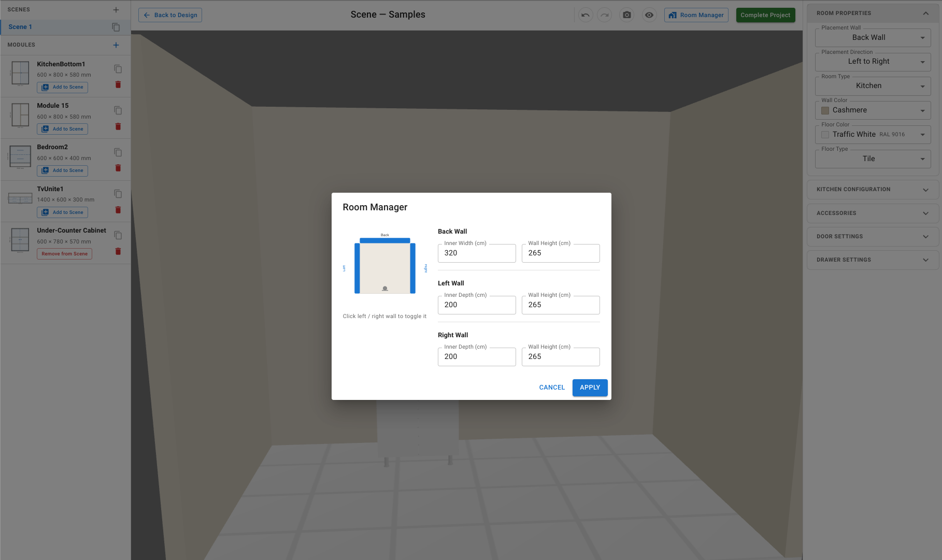942x560 pixels.
Task: Add KitchenBottom1 to scene
Action: click(x=62, y=88)
